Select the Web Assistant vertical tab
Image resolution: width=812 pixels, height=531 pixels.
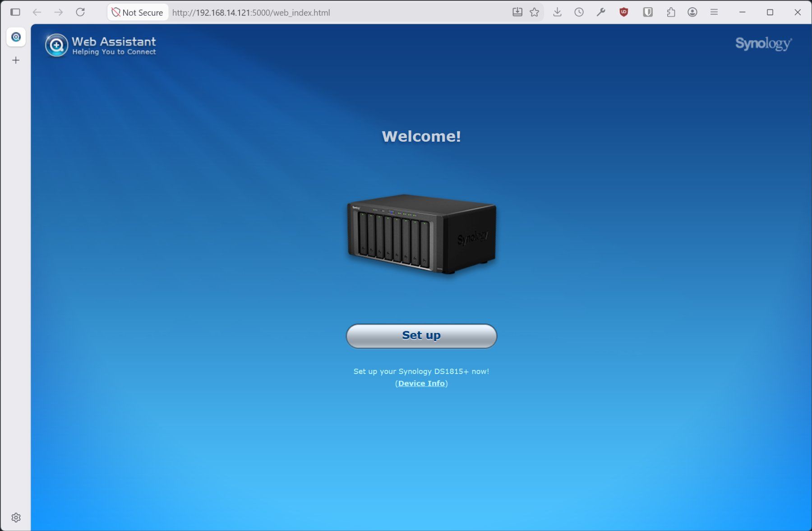[16, 37]
